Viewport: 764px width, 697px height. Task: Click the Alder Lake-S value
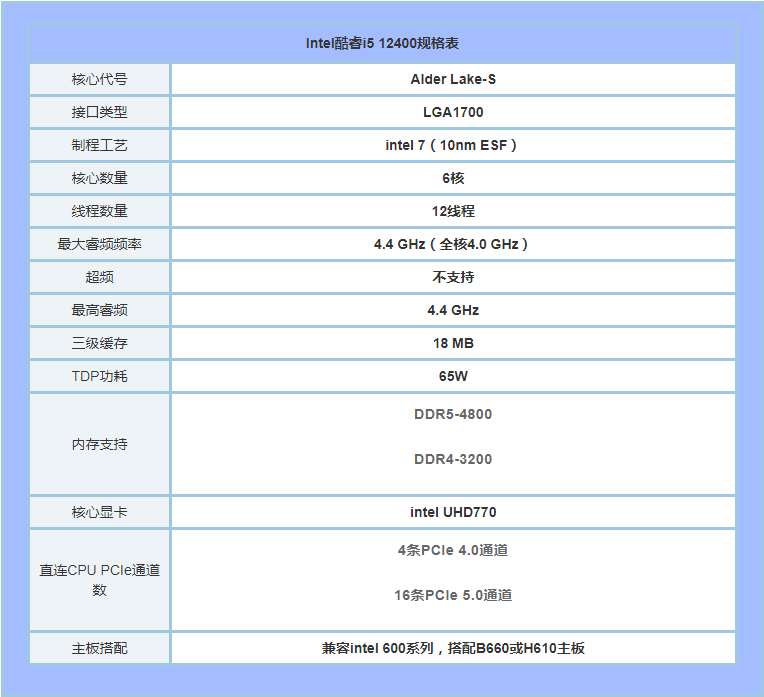tap(453, 79)
